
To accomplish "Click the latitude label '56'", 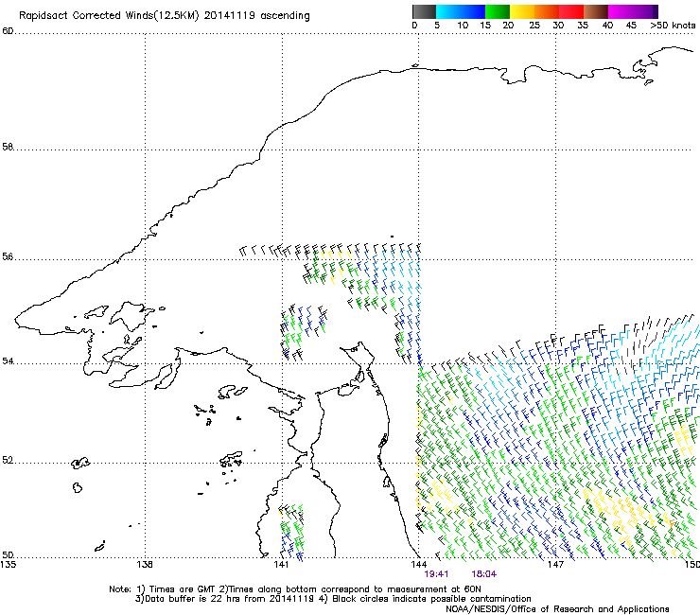I will 8,256.
